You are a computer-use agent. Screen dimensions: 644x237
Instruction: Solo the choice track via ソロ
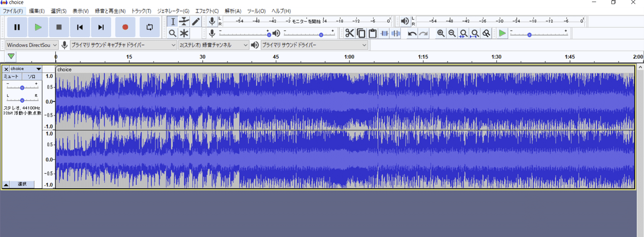(31, 77)
